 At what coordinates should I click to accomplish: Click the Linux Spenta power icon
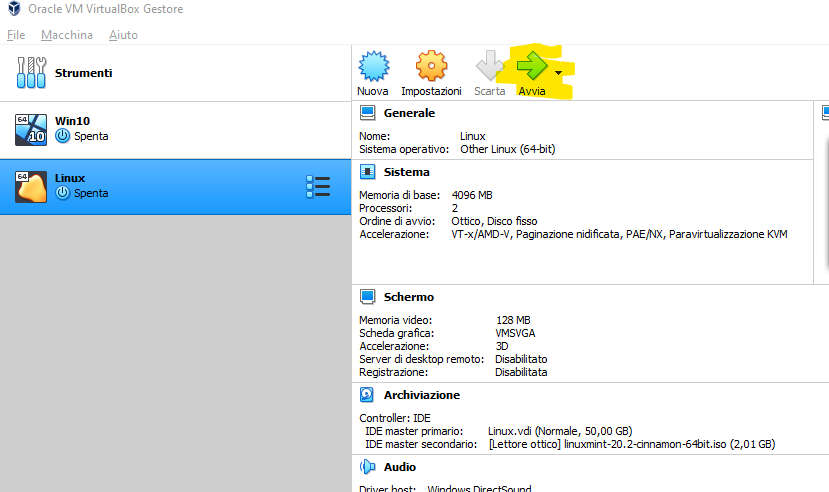click(x=62, y=193)
